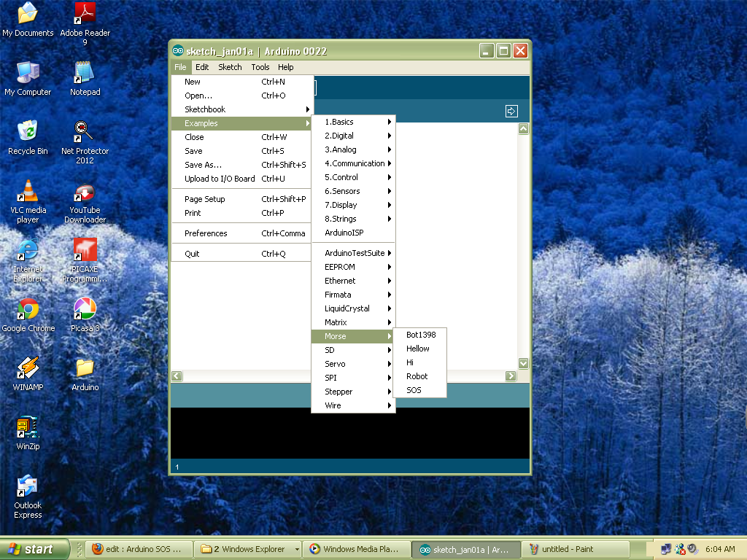Open the Sketch menu
This screenshot has width=747, height=560.
[230, 67]
